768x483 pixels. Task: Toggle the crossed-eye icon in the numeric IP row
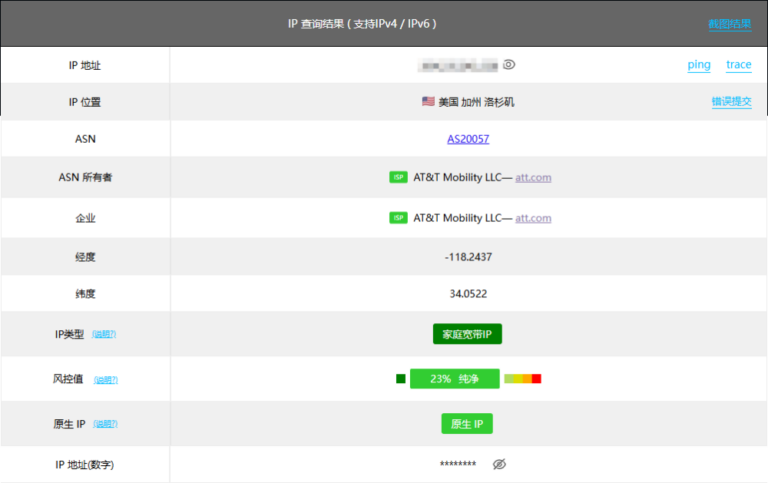[500, 465]
